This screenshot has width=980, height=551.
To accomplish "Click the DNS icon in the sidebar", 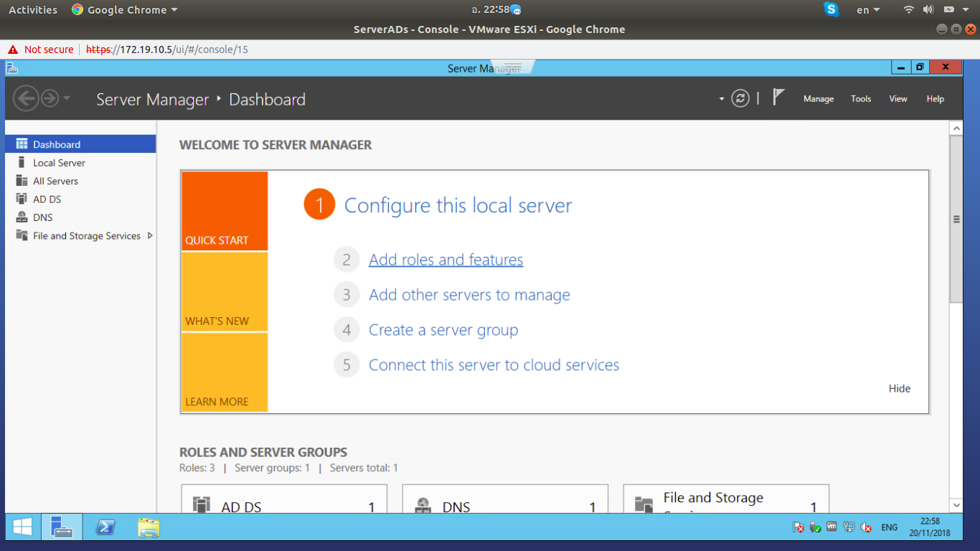I will tap(22, 217).
